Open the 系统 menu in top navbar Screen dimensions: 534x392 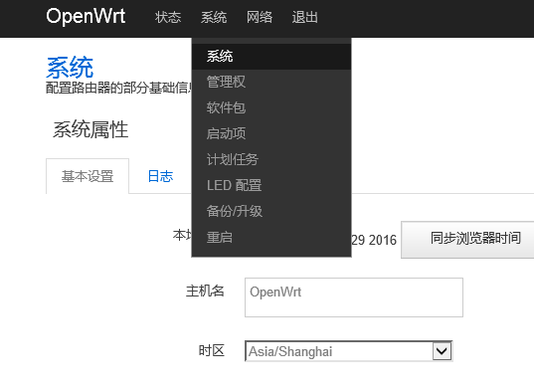[214, 17]
